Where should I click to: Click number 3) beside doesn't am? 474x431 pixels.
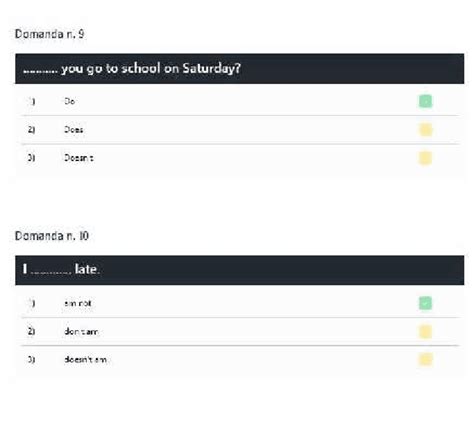coord(31,359)
